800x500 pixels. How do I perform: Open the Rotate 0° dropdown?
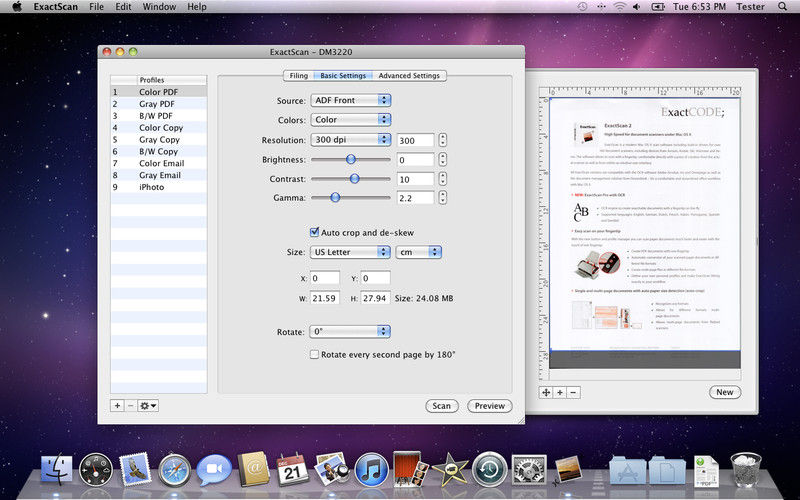(350, 331)
